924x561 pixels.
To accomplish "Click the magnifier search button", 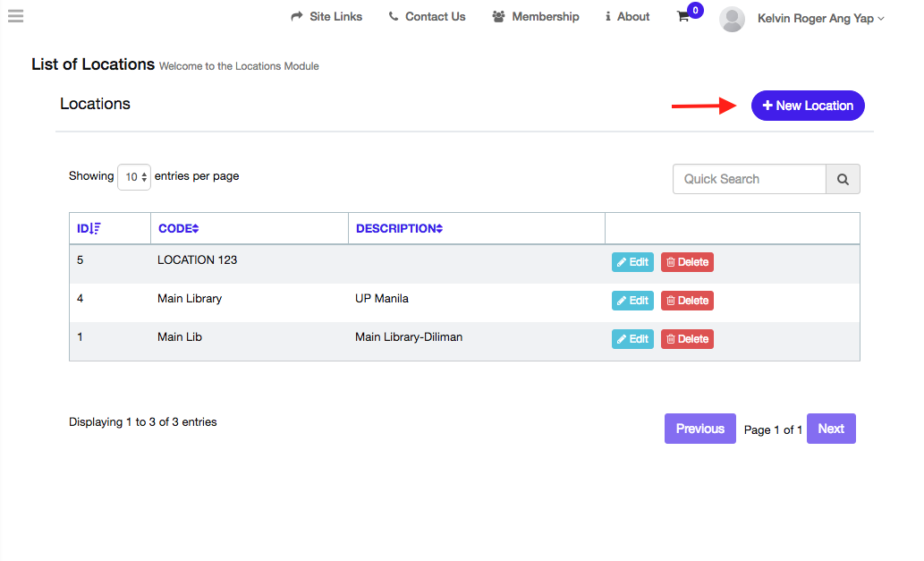I will 843,179.
